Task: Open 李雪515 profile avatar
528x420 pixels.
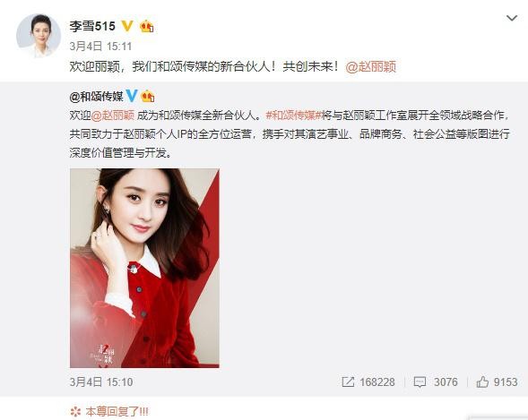Action: pos(39,35)
